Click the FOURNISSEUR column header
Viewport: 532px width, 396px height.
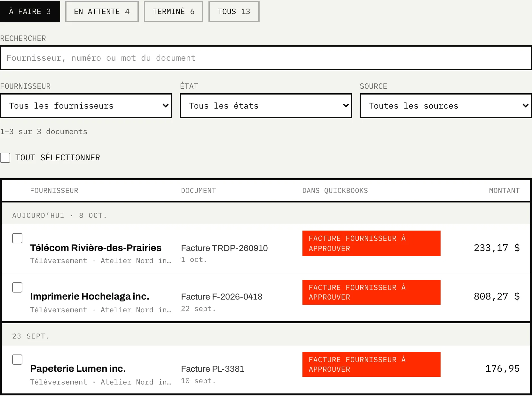tap(54, 191)
